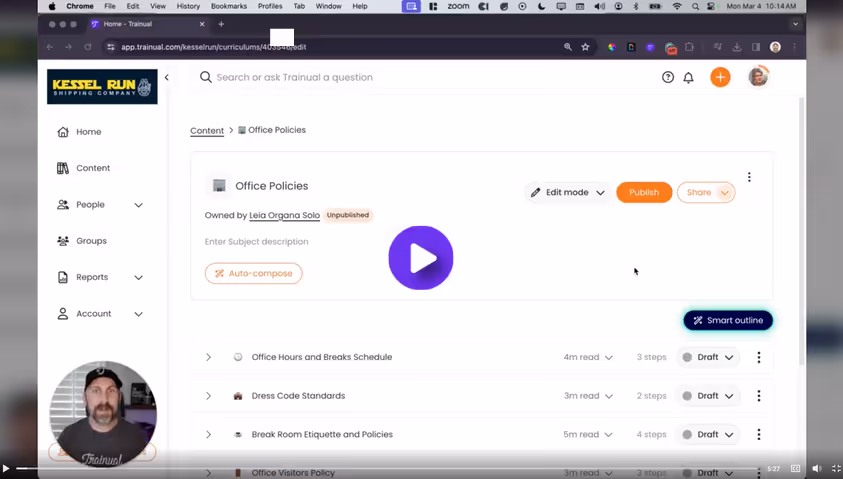Click the Smart outline button
843x479 pixels.
(728, 320)
